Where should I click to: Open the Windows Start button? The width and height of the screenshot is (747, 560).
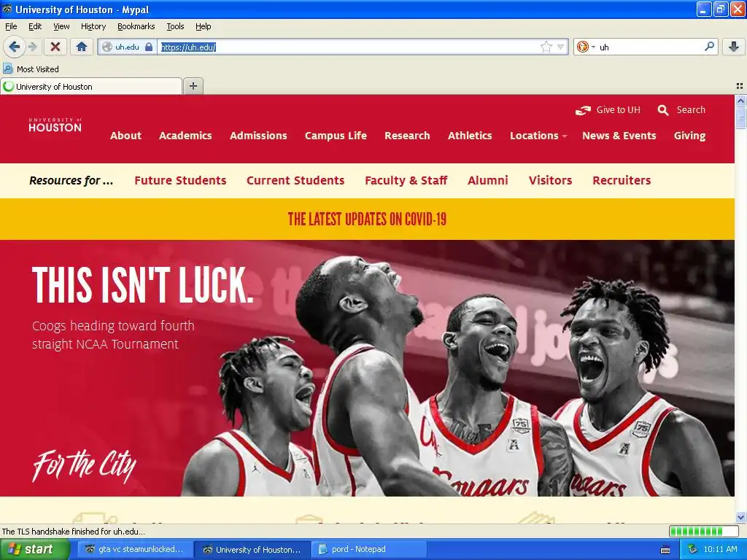[x=34, y=549]
